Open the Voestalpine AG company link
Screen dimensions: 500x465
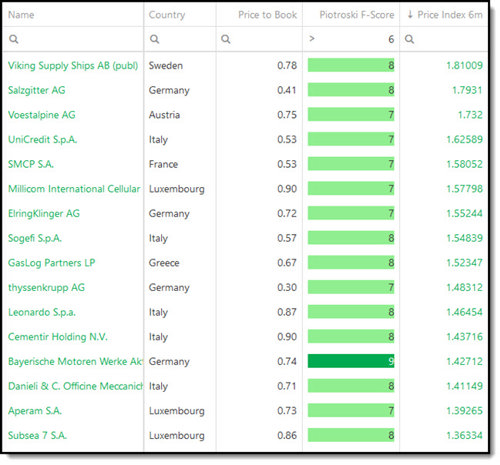click(42, 115)
